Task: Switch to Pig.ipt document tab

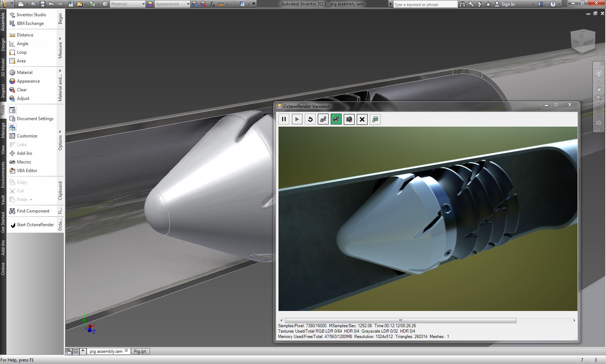Action: [140, 351]
